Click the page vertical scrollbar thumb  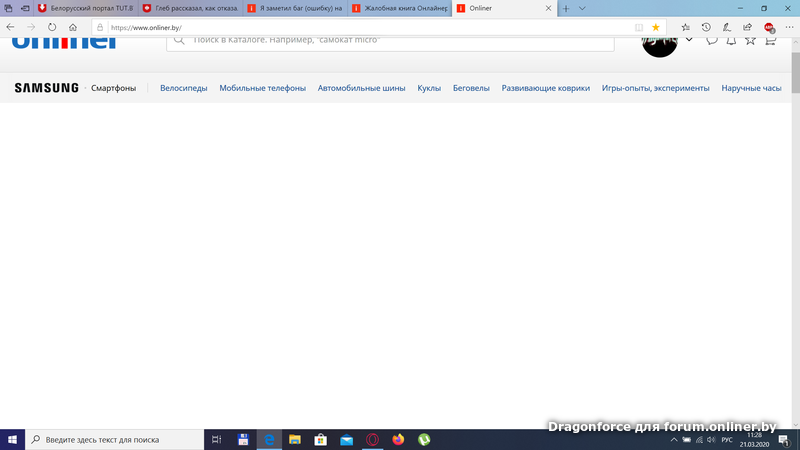pos(795,71)
